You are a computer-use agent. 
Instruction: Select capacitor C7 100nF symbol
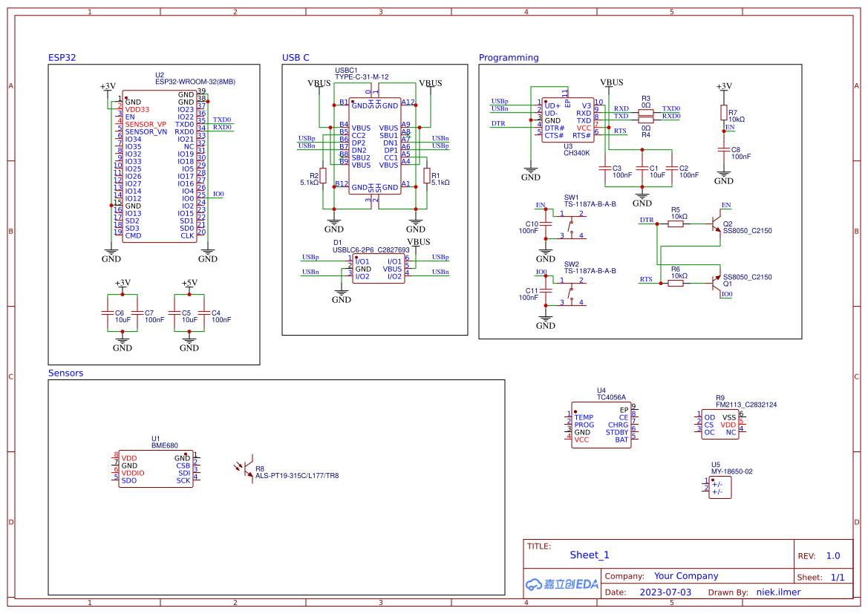click(137, 313)
